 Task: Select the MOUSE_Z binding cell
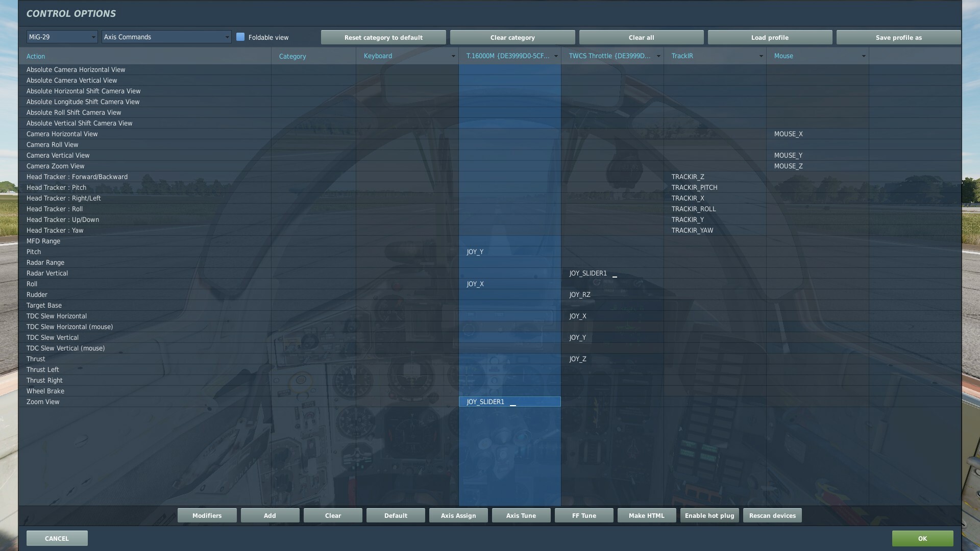[818, 166]
